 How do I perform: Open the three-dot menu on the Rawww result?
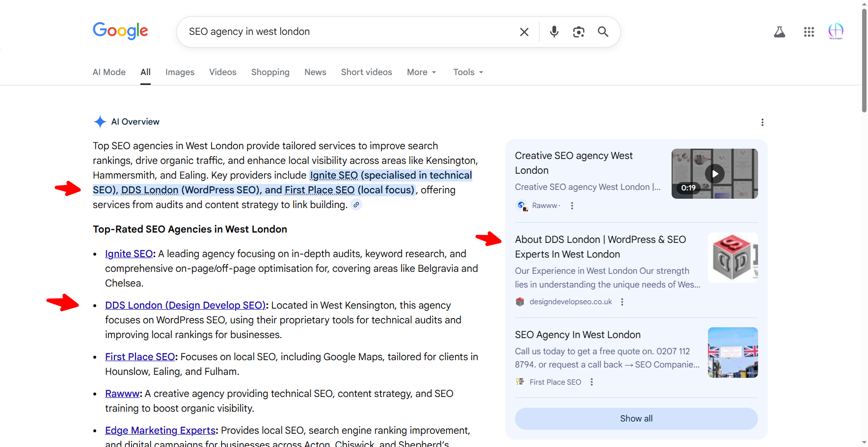pyautogui.click(x=571, y=206)
